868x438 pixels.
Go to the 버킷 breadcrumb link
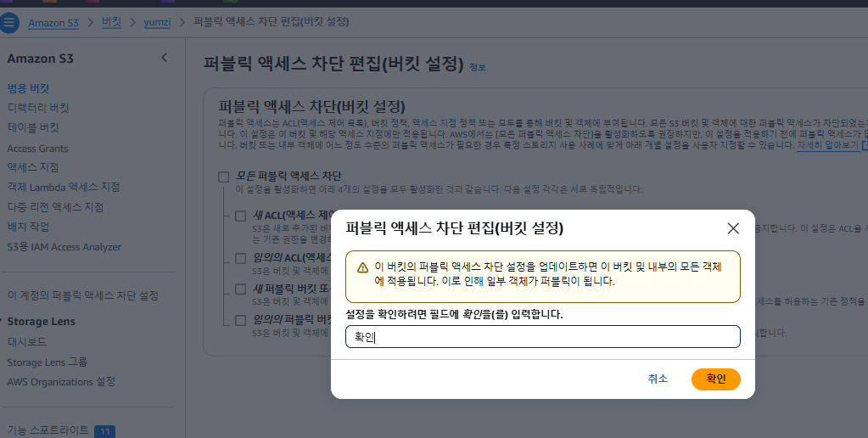coord(111,22)
